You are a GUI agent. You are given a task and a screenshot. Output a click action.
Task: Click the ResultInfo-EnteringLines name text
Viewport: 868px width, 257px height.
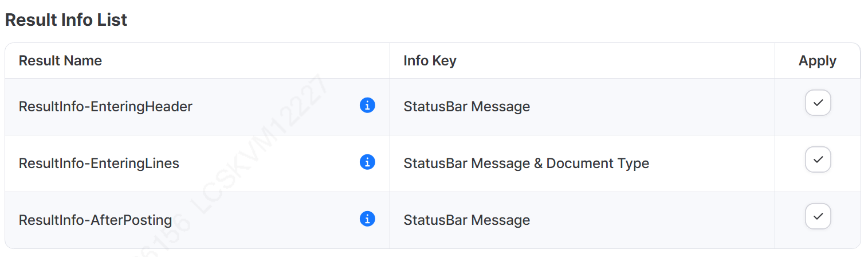point(99,163)
